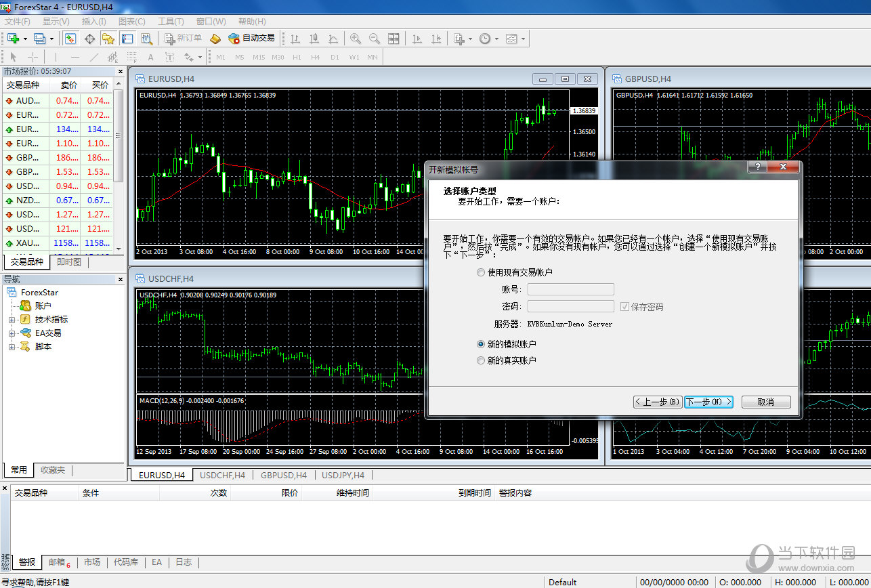Select XAU symbol row in market watch
The height and width of the screenshot is (588, 871).
[x=58, y=243]
